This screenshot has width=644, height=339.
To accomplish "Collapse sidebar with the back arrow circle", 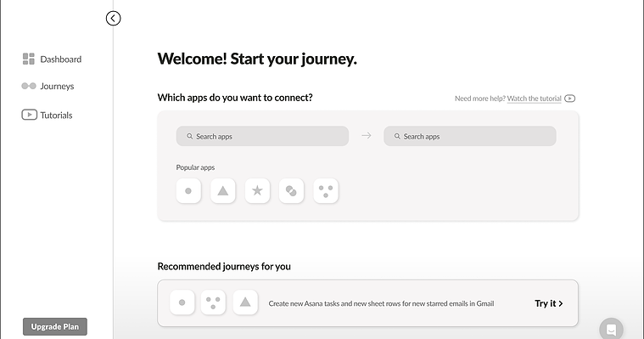I will pos(113,18).
